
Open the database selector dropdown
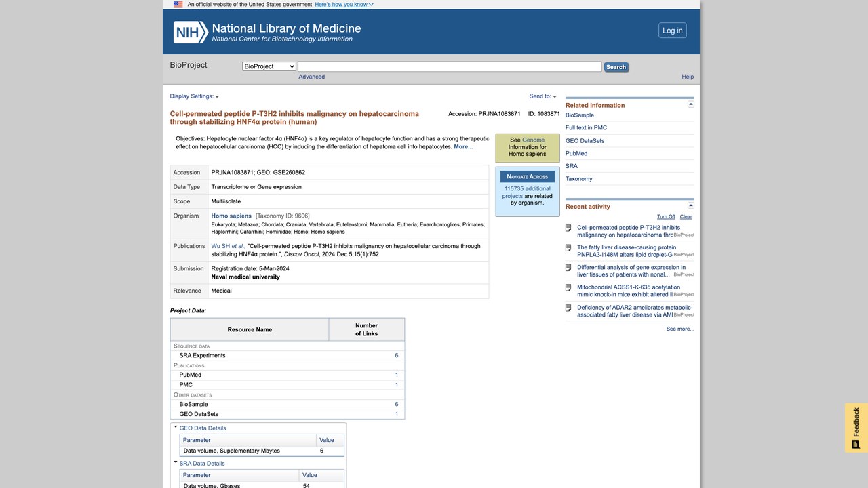(x=269, y=66)
